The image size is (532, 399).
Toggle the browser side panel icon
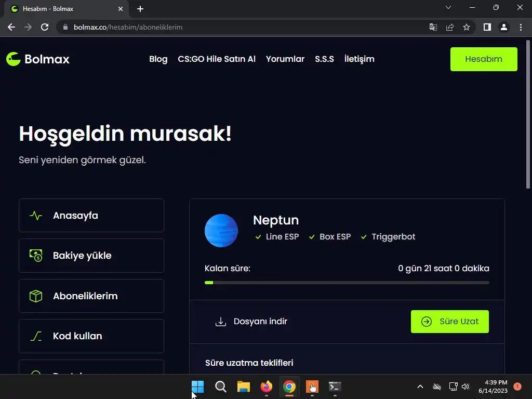pos(487,27)
